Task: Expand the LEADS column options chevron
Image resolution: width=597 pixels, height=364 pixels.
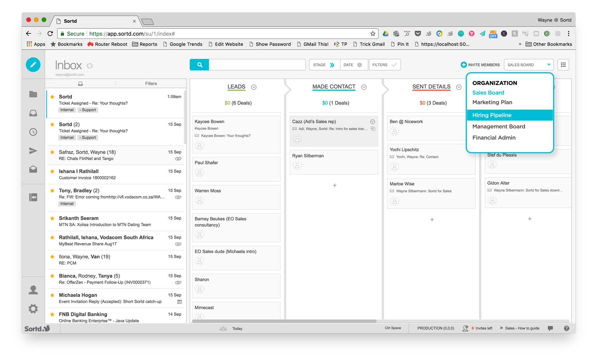Action: [x=254, y=87]
